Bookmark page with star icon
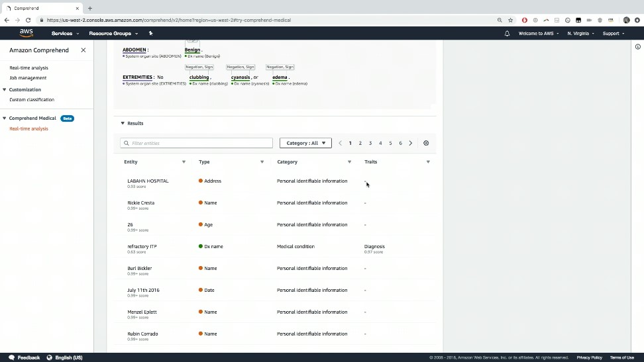This screenshot has height=362, width=644. 511,20
